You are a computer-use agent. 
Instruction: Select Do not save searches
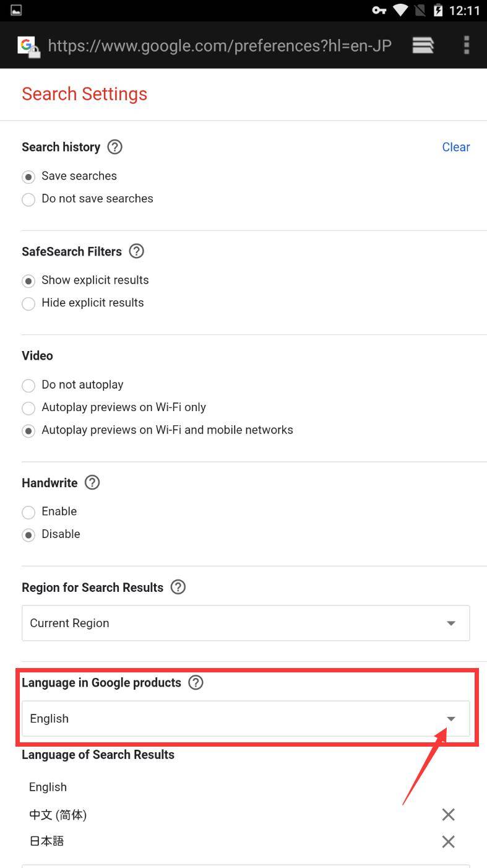[28, 199]
